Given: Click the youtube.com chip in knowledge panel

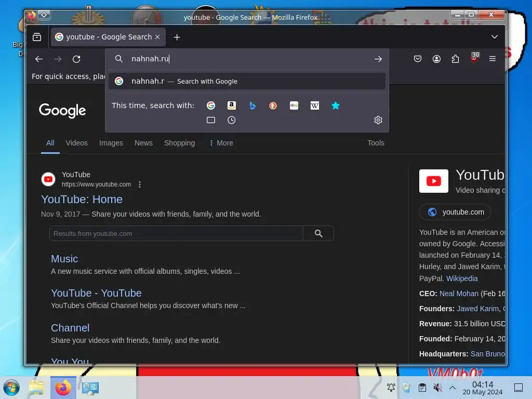Looking at the screenshot, I should point(455,212).
